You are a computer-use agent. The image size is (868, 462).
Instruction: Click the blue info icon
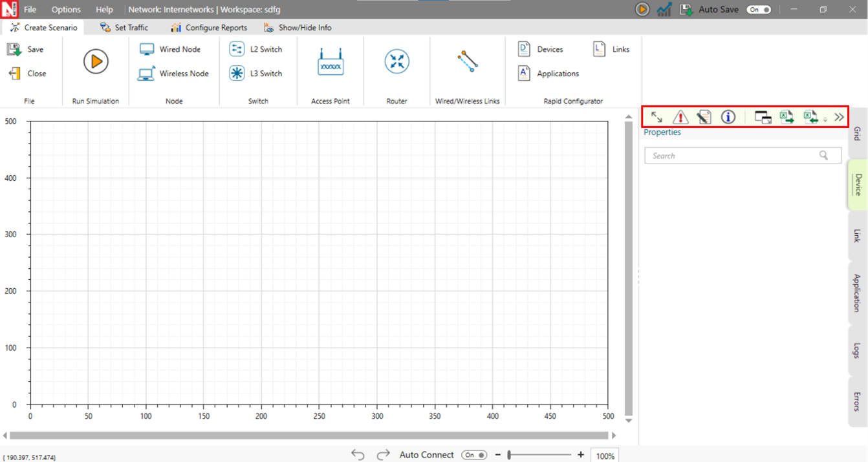pos(728,117)
